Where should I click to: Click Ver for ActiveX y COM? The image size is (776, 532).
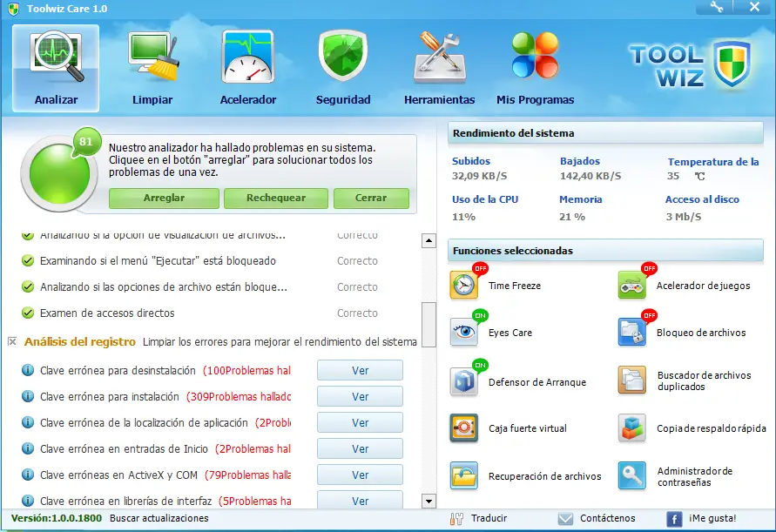[360, 475]
